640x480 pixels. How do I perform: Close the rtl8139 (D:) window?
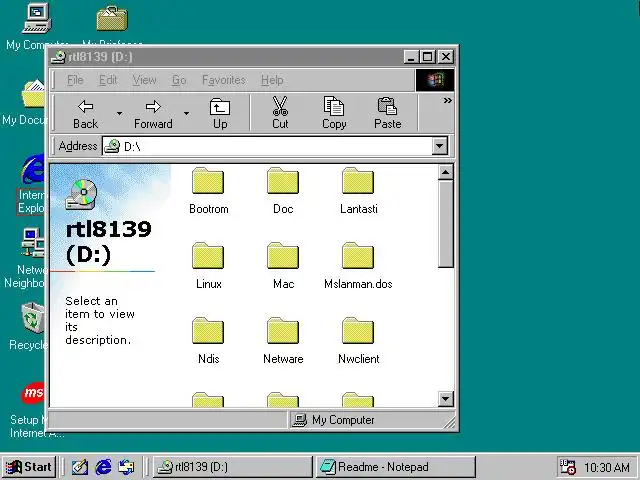[446, 57]
